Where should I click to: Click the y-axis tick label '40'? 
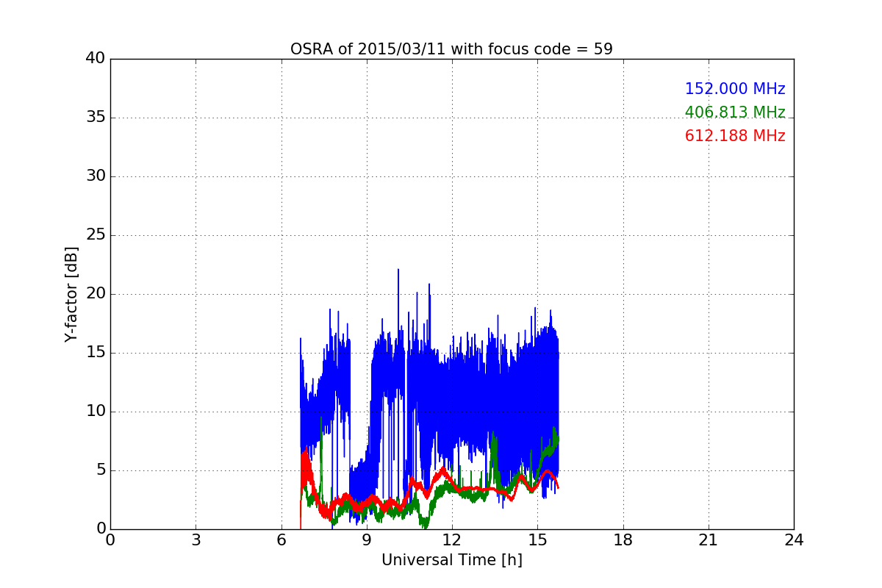coord(96,59)
